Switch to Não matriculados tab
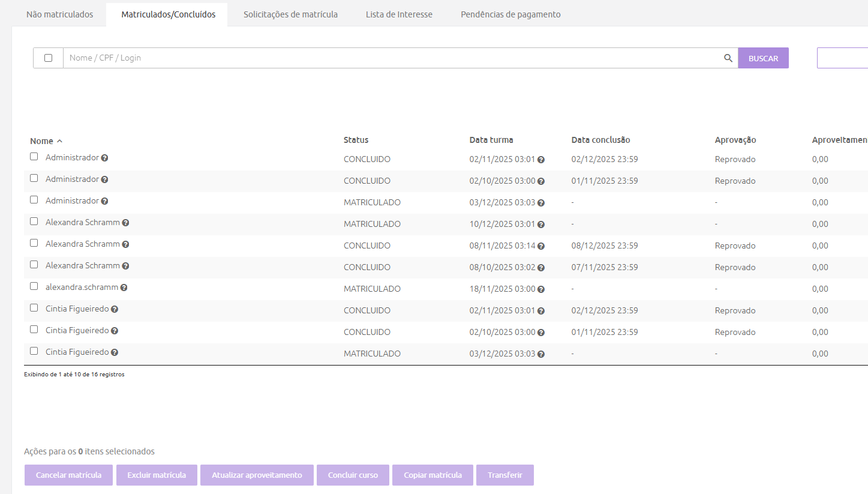The height and width of the screenshot is (494, 868). coord(60,14)
